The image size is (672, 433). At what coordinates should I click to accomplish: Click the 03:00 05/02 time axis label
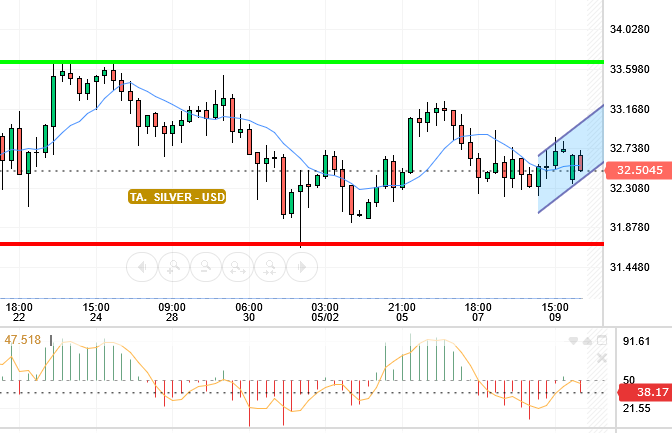(325, 312)
